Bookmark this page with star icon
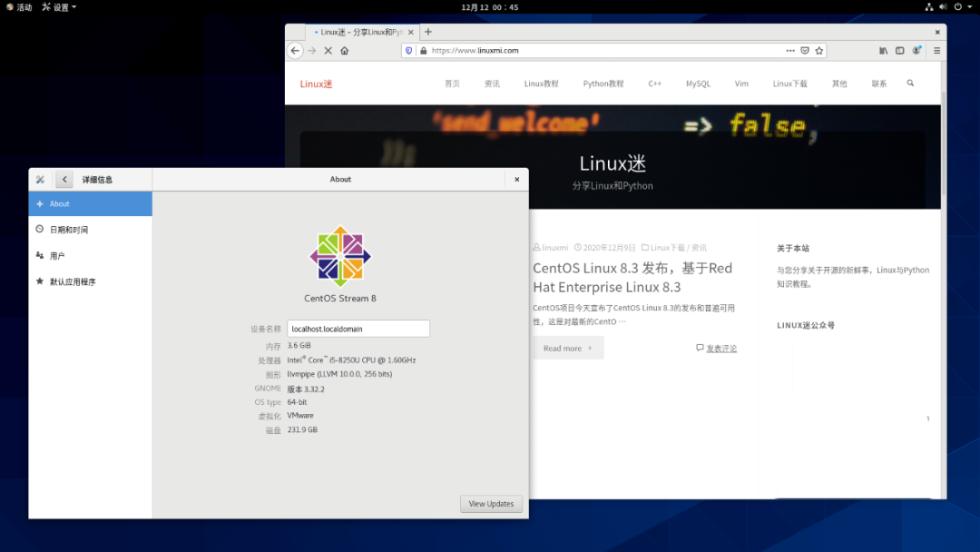Viewport: 980px width, 552px height. (819, 51)
